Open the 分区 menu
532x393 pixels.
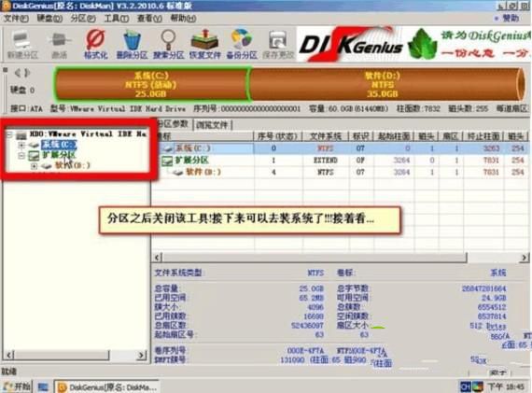click(82, 19)
